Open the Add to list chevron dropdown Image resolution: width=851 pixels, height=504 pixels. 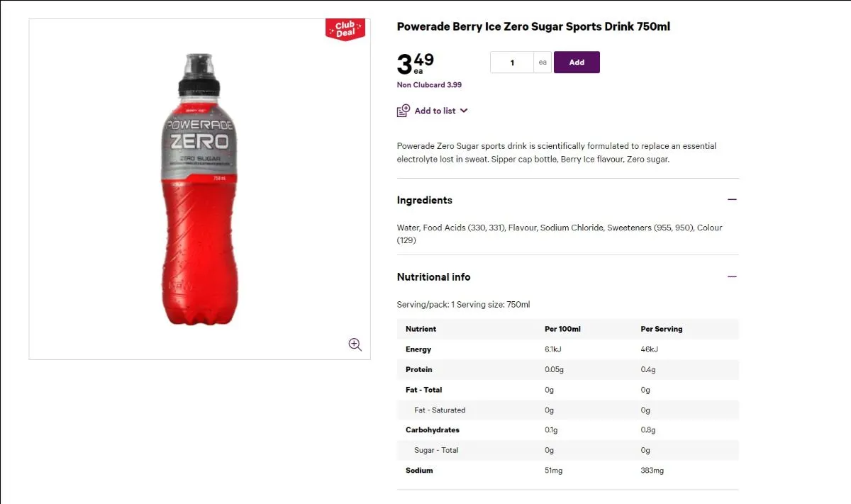tap(464, 111)
